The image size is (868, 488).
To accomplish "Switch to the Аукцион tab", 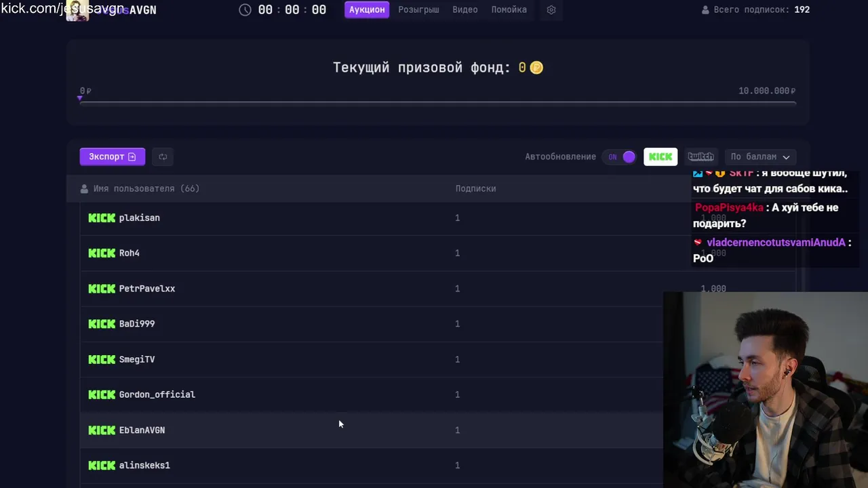I will click(x=367, y=9).
